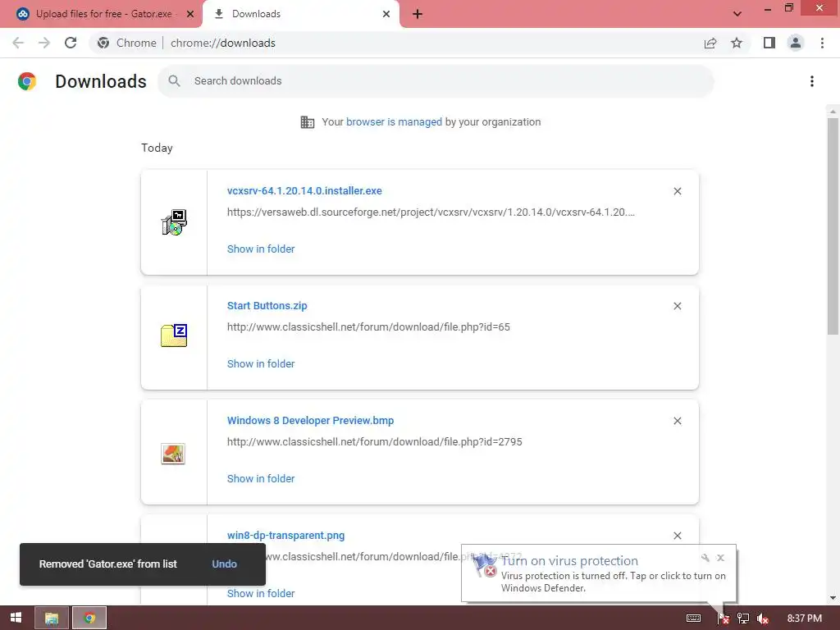Select the Downloads tab
This screenshot has height=630, width=840.
(x=300, y=14)
